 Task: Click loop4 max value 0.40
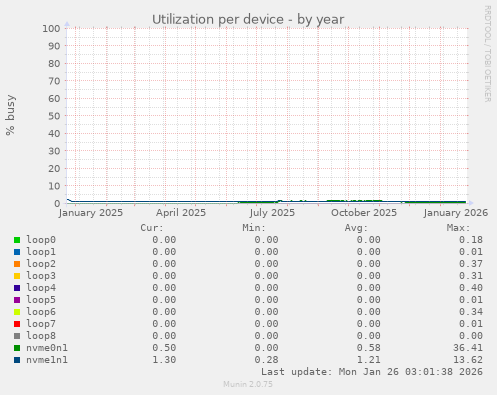(x=471, y=288)
